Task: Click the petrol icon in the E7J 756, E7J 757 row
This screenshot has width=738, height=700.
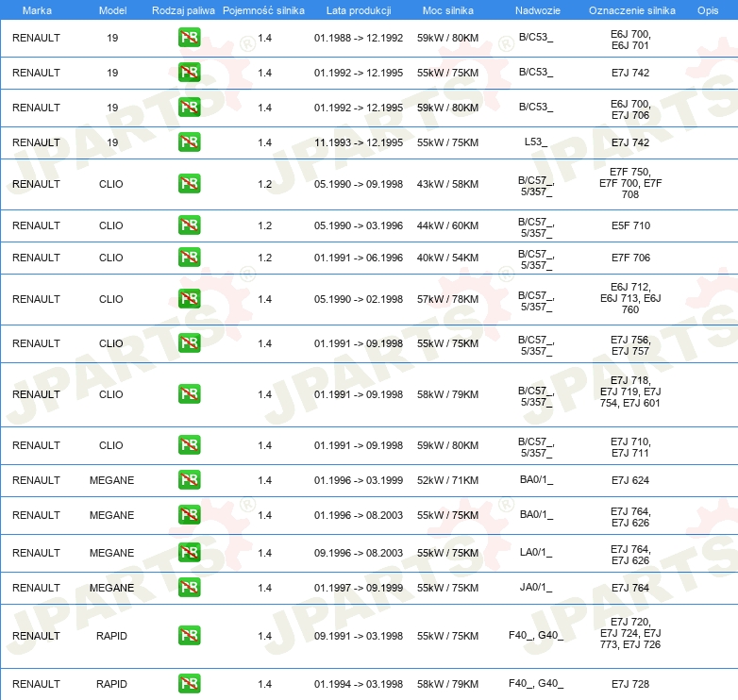Action: click(189, 343)
